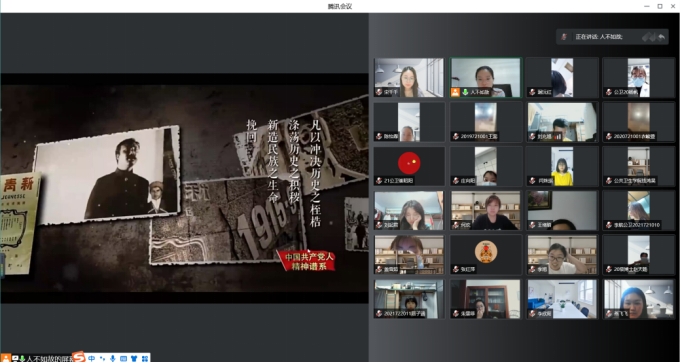Viewport: 681px width, 363px height.
Task: Click the layout switch icon in speaking bar
Action: [648, 37]
